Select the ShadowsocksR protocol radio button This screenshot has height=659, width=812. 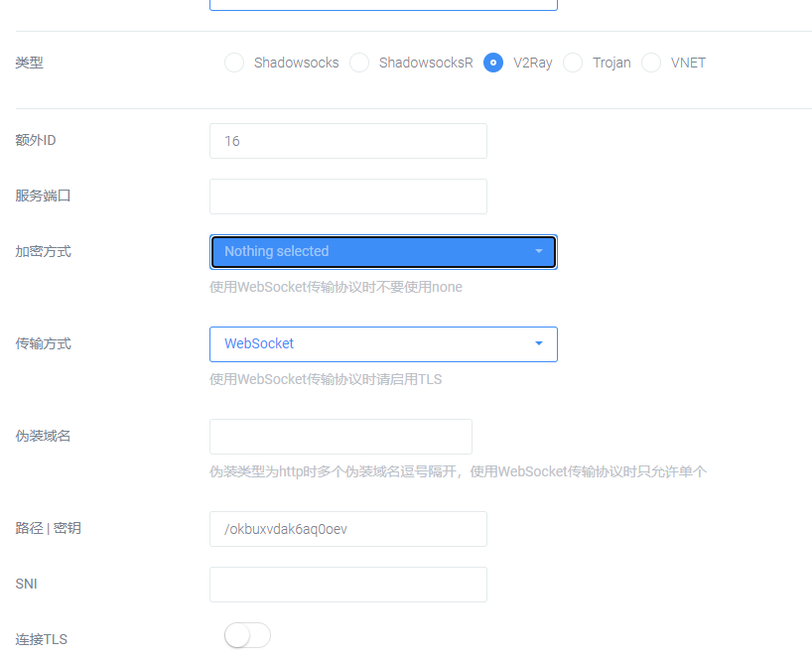tap(358, 62)
